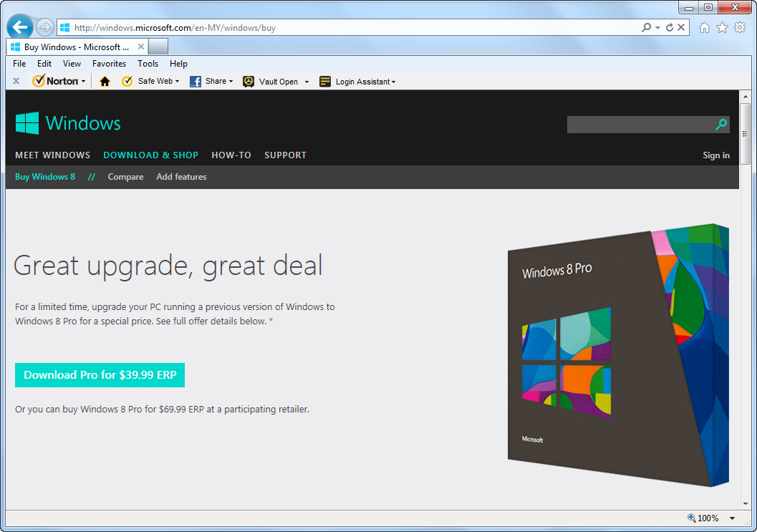The image size is (757, 532).
Task: Click Sign in
Action: [x=715, y=155]
